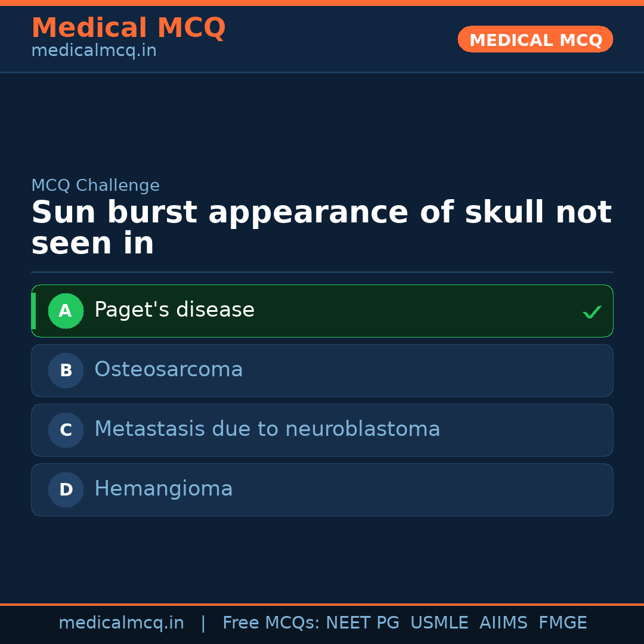644x644 pixels.
Task: Click the green checkmark on Paget's disease
Action: pos(592,311)
